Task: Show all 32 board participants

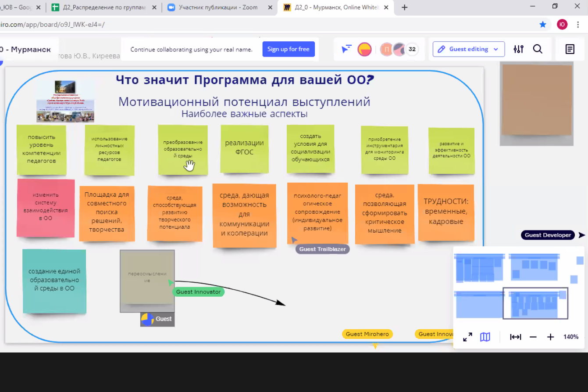Action: pyautogui.click(x=412, y=49)
